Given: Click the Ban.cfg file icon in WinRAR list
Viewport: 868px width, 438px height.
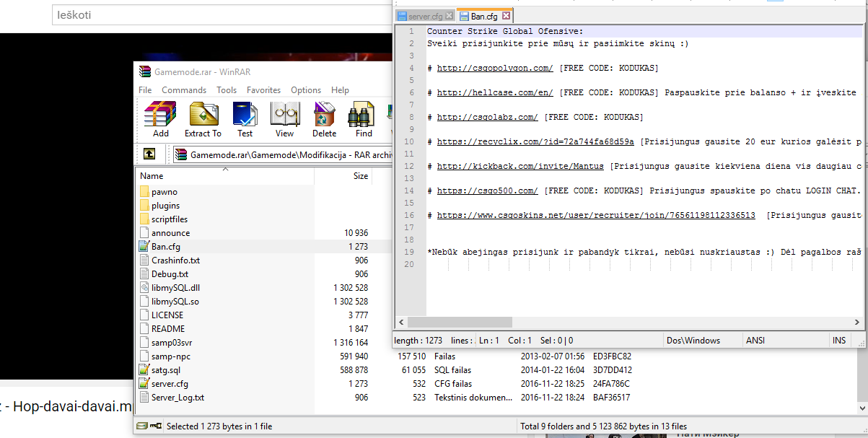Looking at the screenshot, I should coord(144,247).
